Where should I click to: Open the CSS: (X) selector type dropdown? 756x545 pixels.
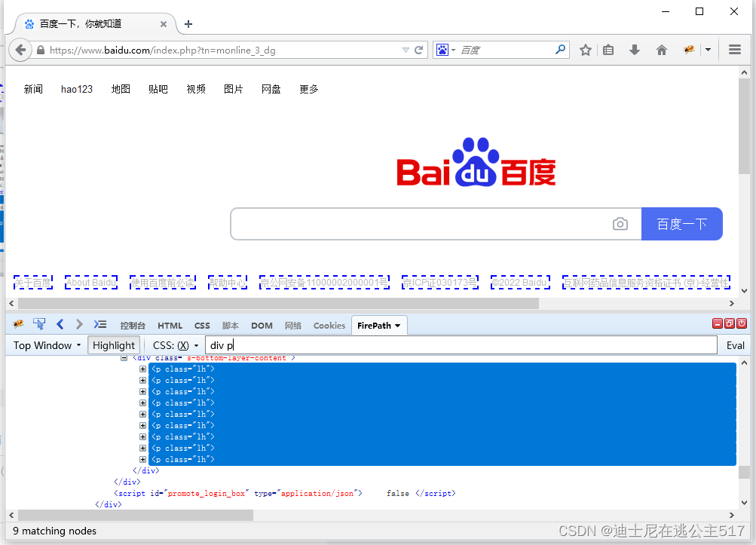click(x=176, y=345)
